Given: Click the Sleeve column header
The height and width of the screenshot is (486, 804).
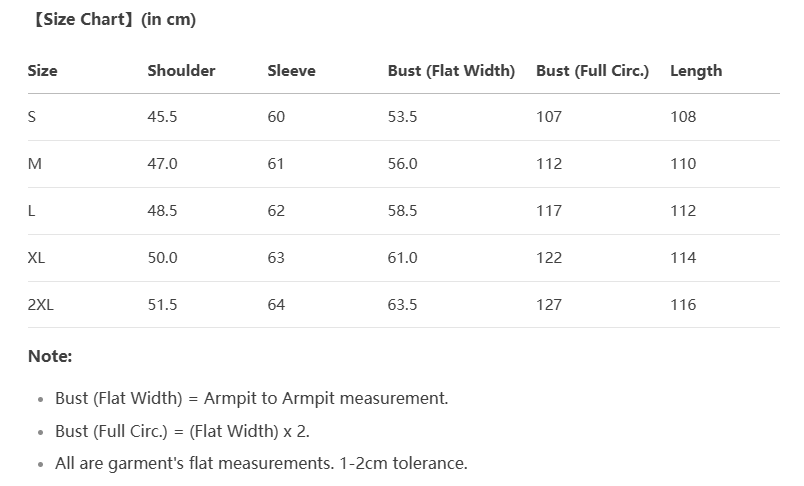Looking at the screenshot, I should (x=291, y=71).
